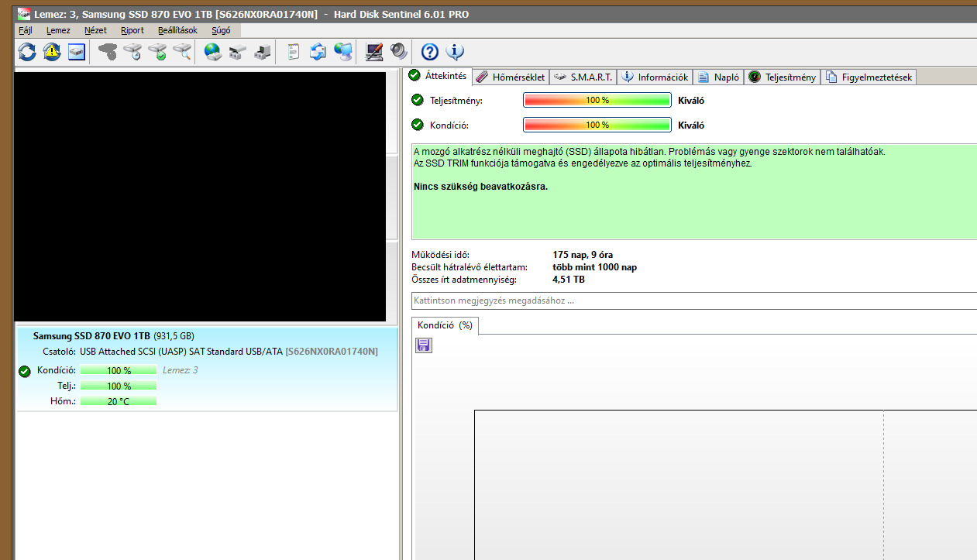Click the comment field 'Kattintson megjegyzés megadásához'
The image size is (977, 560).
coord(694,301)
